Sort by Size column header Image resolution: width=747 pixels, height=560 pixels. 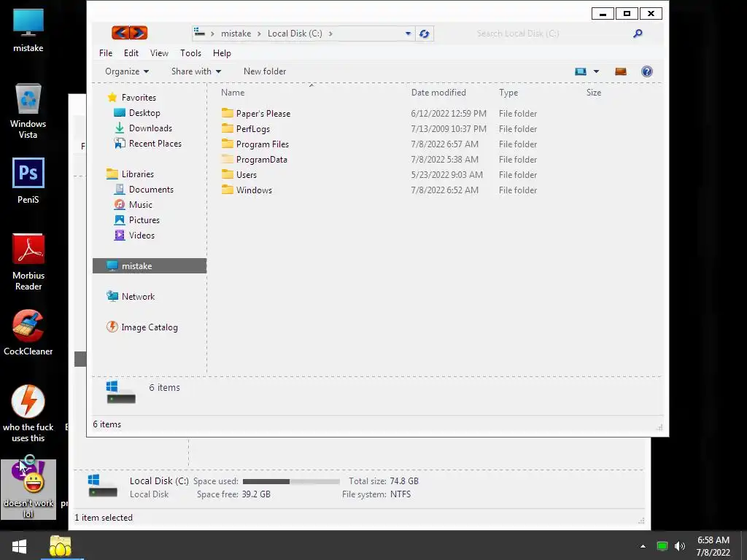594,93
